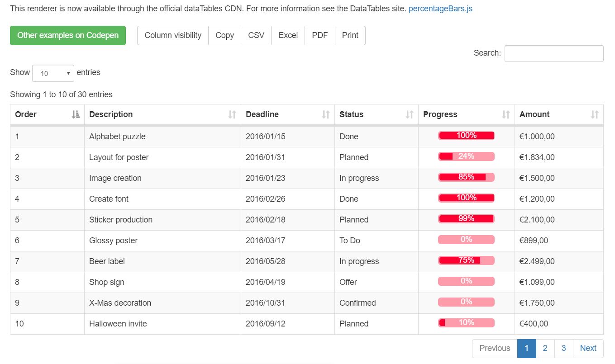Click the 100% progress bar for Alphabet puzzle
The width and height of the screenshot is (615, 364).
click(466, 135)
